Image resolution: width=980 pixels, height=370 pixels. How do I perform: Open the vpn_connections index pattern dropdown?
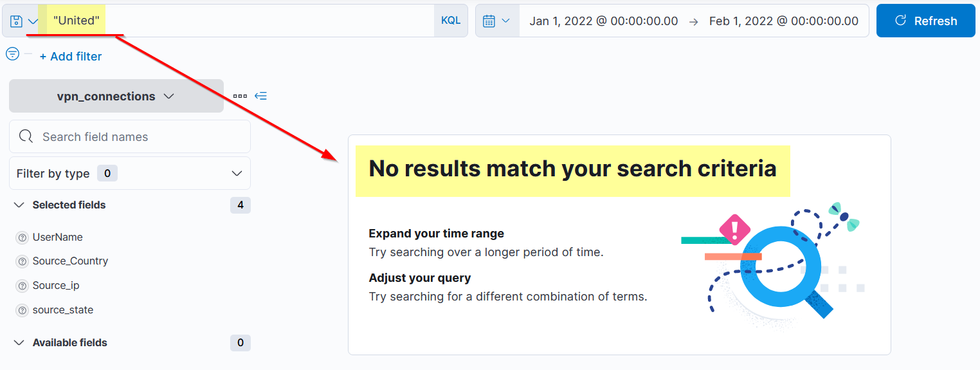click(116, 96)
